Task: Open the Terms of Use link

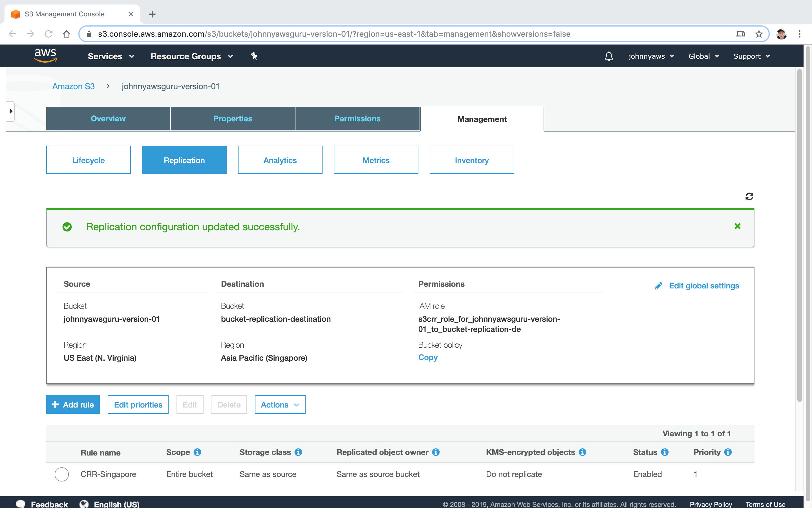Action: pos(765,504)
